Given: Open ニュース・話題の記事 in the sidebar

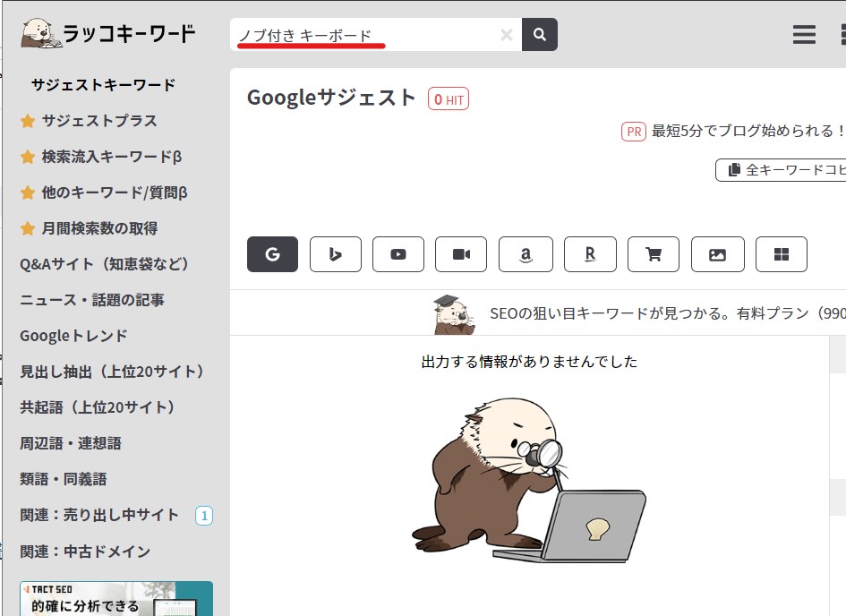Looking at the screenshot, I should point(92,300).
